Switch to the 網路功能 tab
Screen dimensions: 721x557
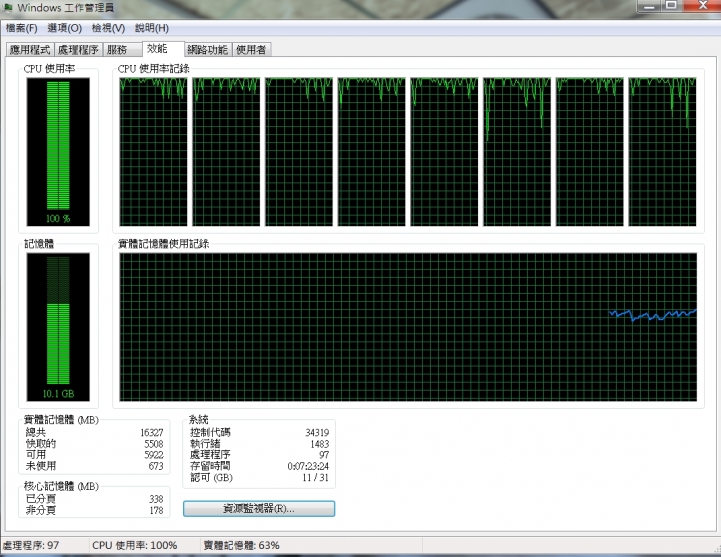(208, 50)
